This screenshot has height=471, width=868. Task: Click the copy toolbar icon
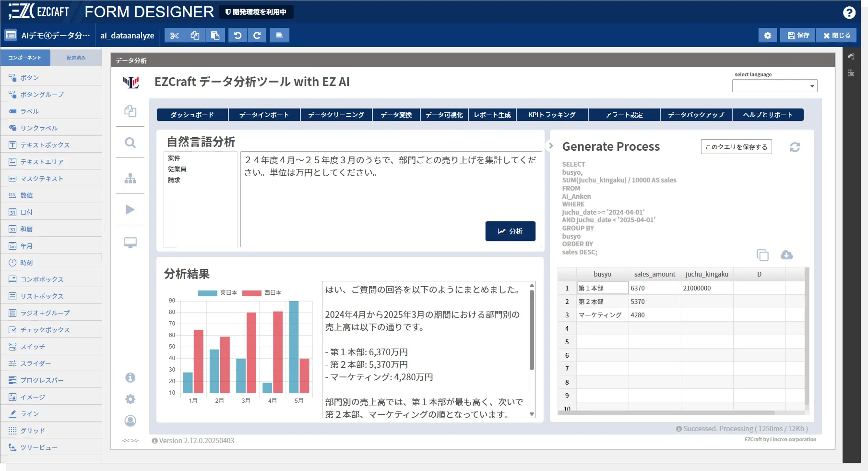[195, 36]
